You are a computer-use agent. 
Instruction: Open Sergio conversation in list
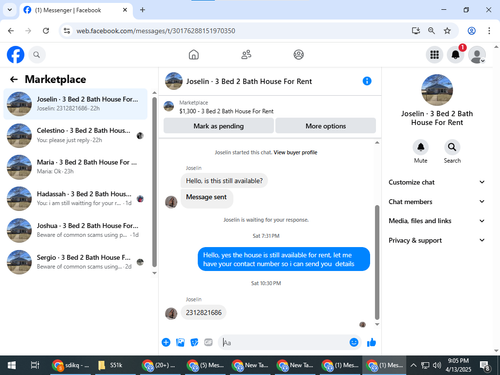(75, 262)
